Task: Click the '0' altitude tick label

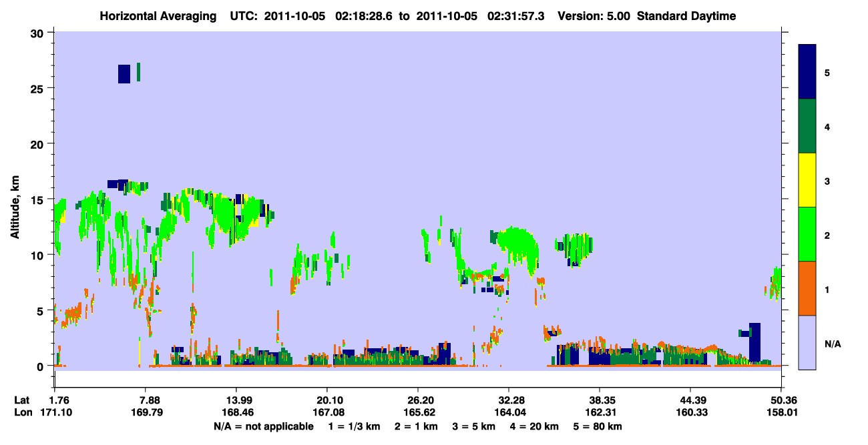Action: tap(41, 366)
